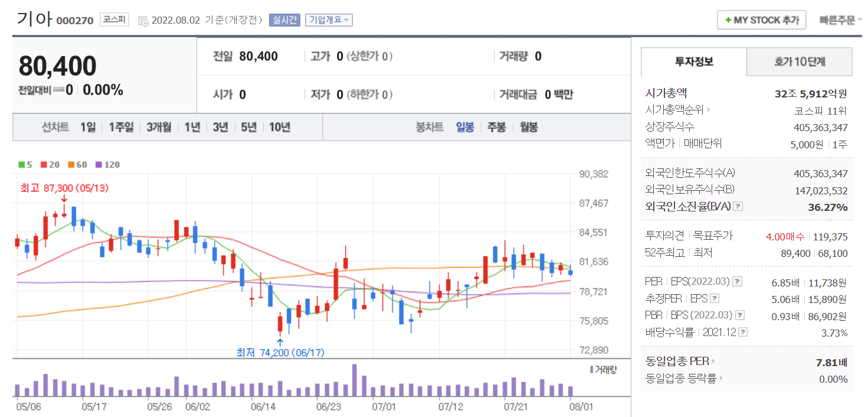Select the 3년 line chart period
The width and height of the screenshot is (868, 417).
[220, 127]
